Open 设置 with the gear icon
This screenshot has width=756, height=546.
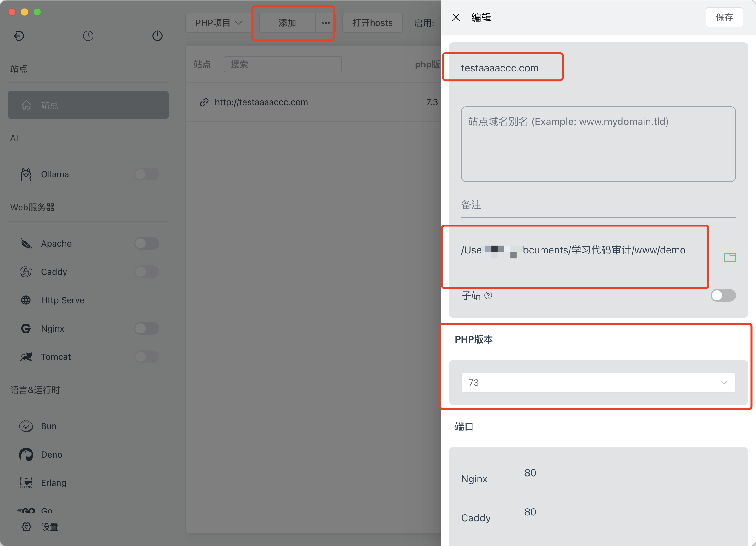click(26, 527)
